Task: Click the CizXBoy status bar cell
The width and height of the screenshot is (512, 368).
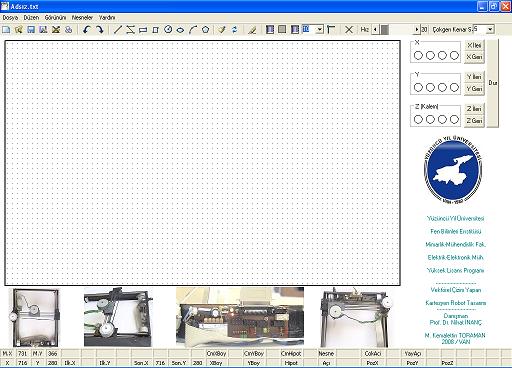Action: pos(216,353)
